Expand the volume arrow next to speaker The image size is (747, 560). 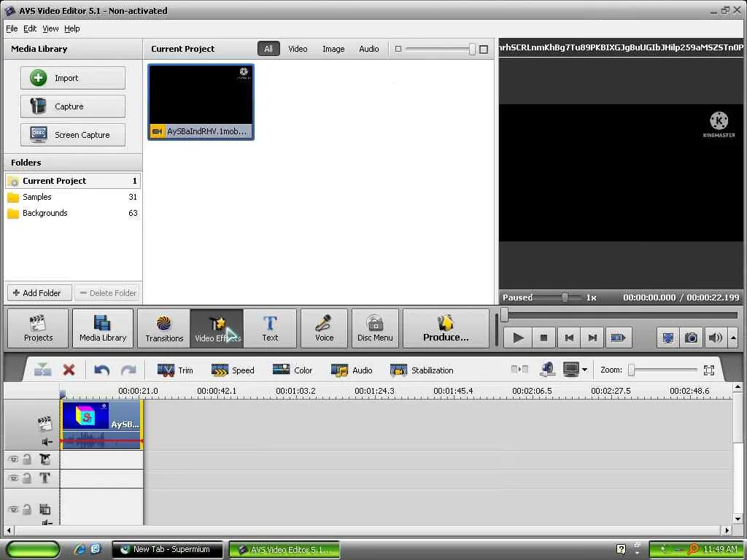click(733, 338)
